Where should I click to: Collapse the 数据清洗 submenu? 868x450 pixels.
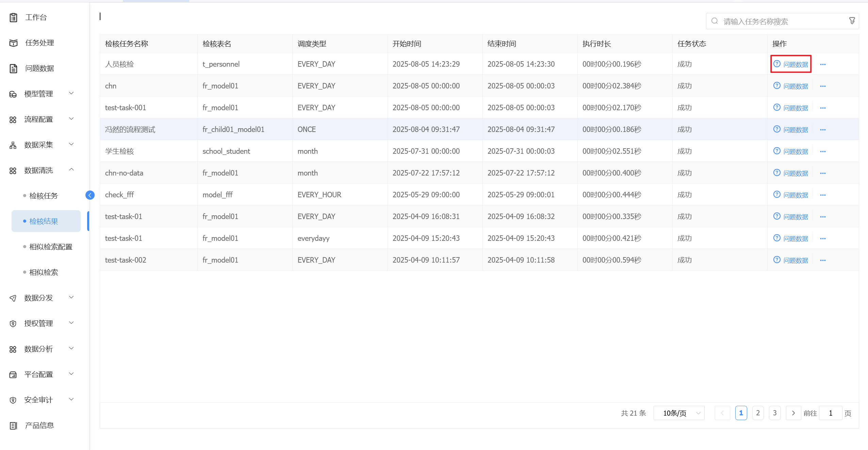[71, 170]
